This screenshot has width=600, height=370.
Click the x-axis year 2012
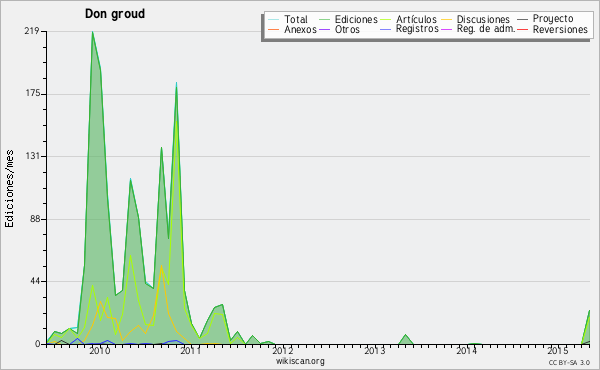(x=283, y=351)
